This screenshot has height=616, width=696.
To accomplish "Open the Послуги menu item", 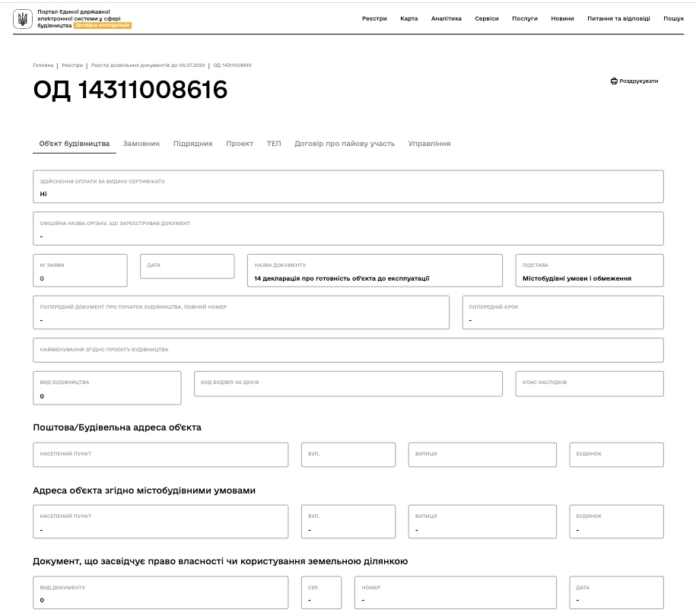I will [x=525, y=19].
